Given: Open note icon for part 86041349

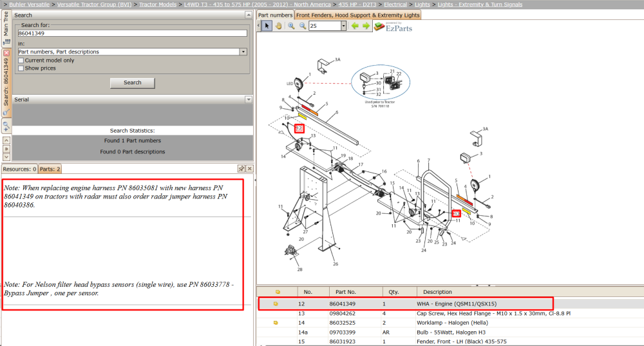Looking at the screenshot, I should [276, 303].
